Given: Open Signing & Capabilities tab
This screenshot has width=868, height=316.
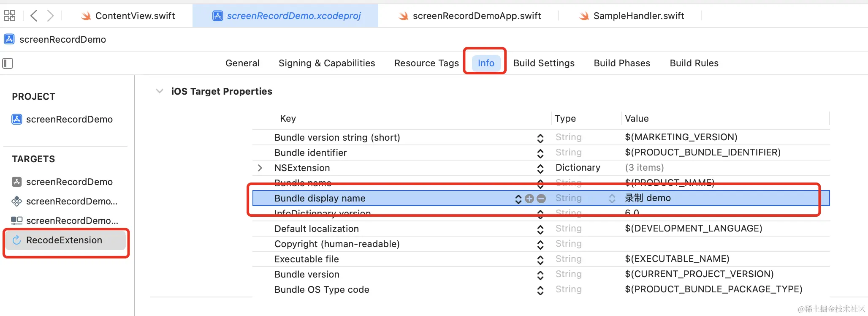Looking at the screenshot, I should [x=327, y=63].
